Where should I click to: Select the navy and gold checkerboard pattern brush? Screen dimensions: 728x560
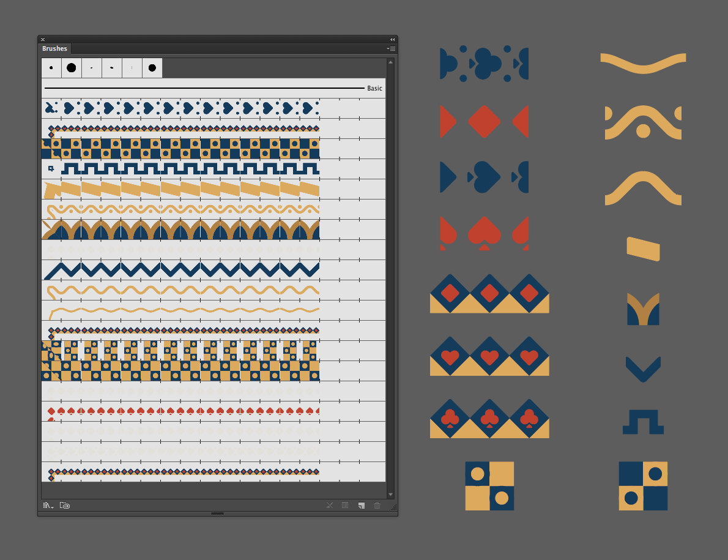214,149
